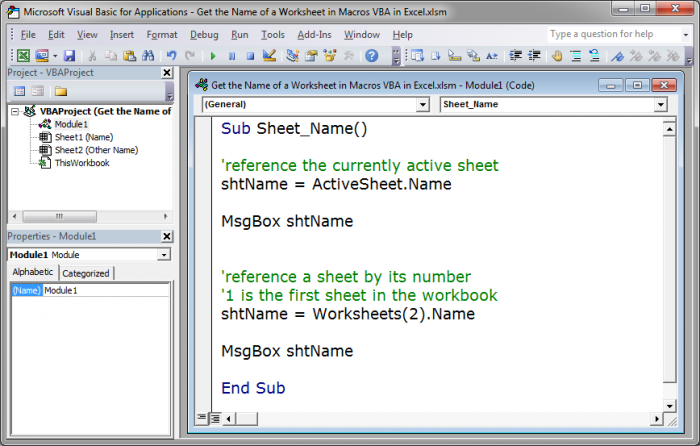This screenshot has width=700, height=446.
Task: Click the Parameter Info icon
Action: tap(473, 56)
